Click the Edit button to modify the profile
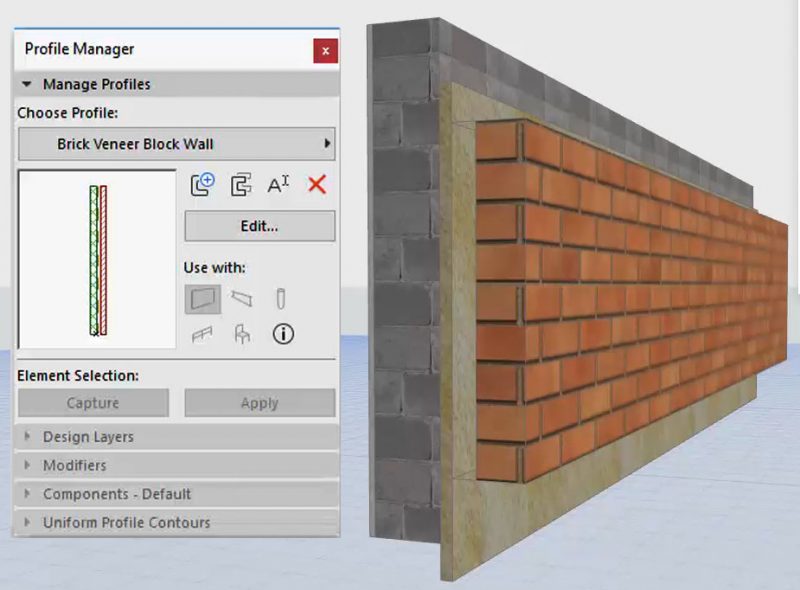800x590 pixels. click(x=258, y=226)
